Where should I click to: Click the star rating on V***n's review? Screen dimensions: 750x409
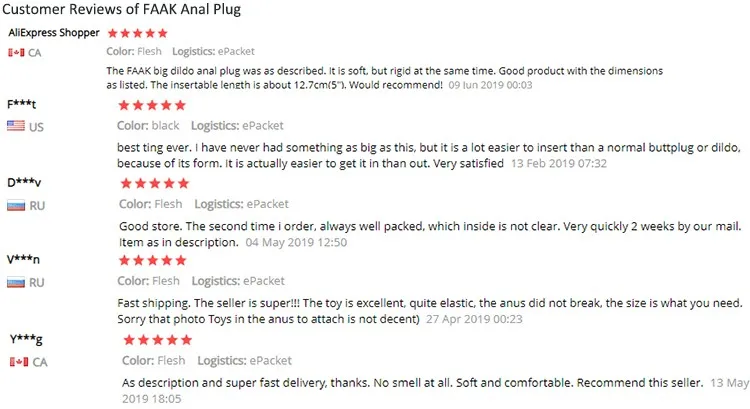coord(154,261)
